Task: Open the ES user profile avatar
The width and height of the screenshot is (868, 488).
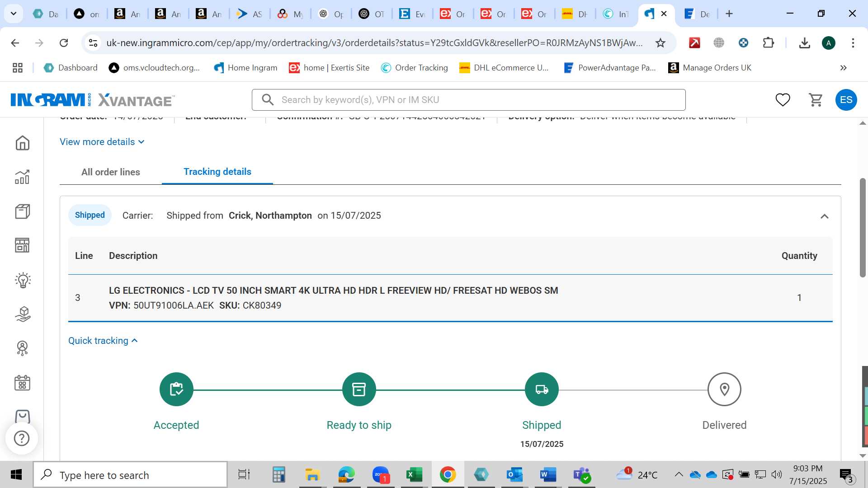Action: (x=846, y=100)
